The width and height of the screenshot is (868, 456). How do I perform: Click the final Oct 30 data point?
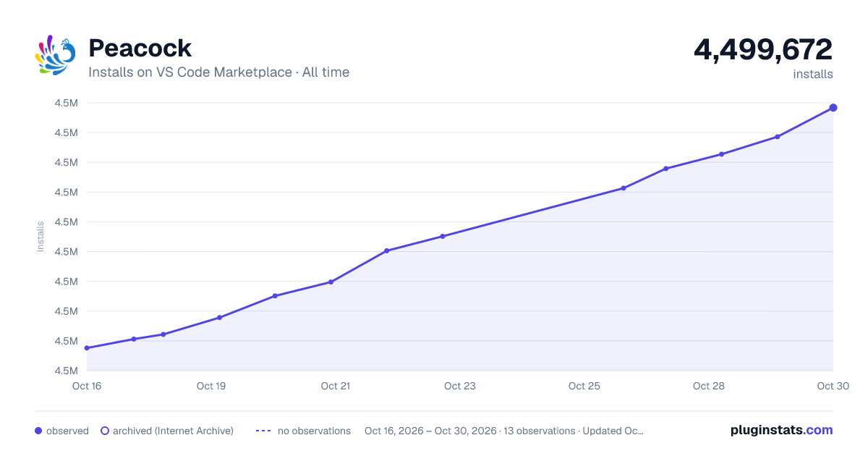pos(833,108)
